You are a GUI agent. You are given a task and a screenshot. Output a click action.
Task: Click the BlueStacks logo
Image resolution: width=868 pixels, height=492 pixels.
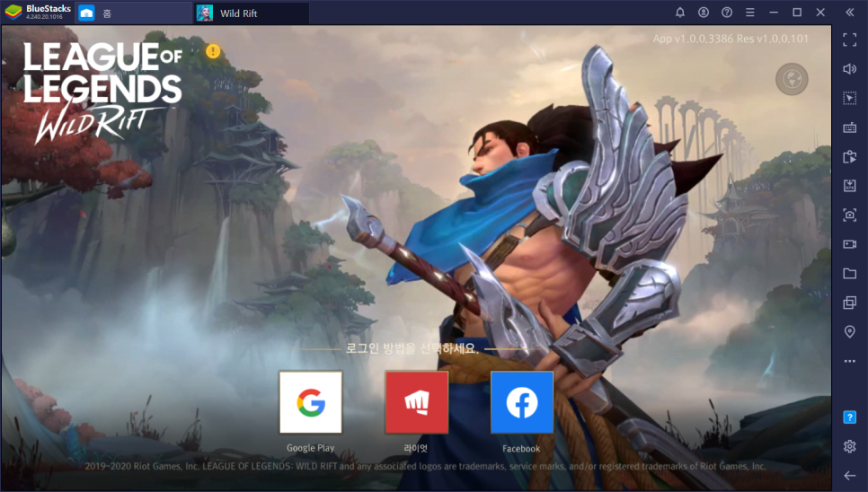13,13
